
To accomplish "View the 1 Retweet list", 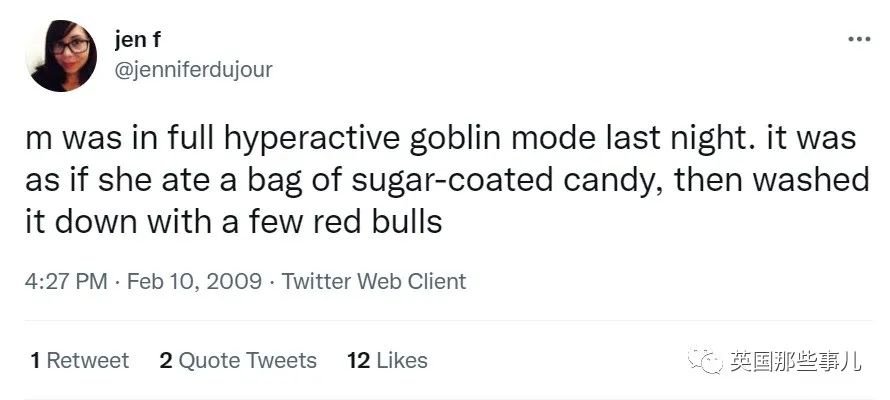I will [80, 360].
